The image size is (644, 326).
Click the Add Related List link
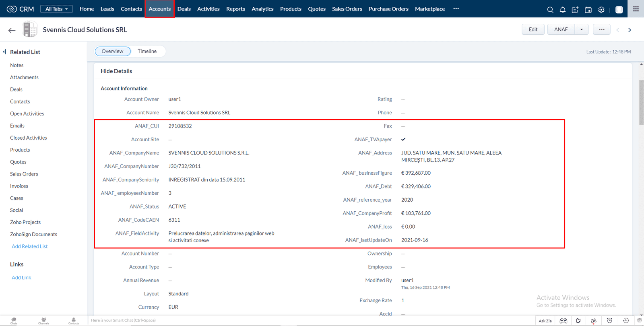pyautogui.click(x=29, y=246)
